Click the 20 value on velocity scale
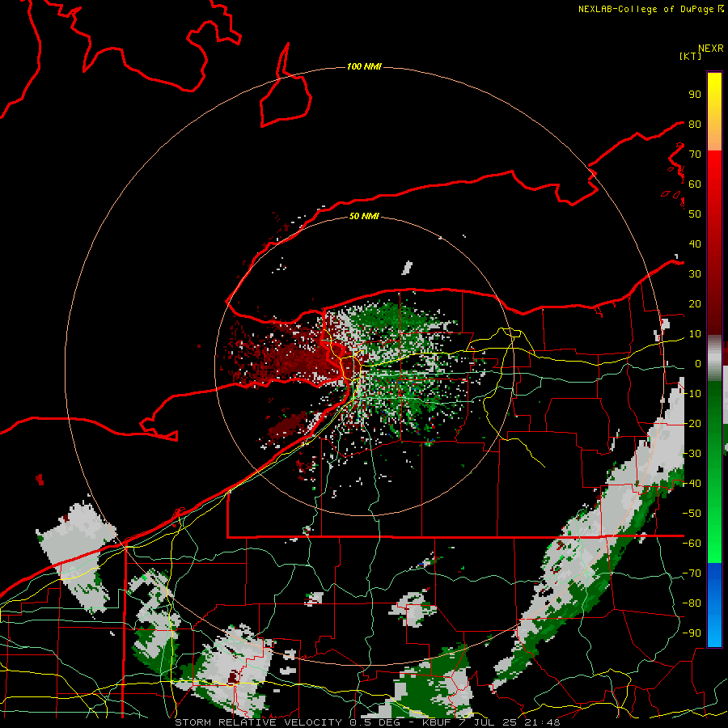The width and height of the screenshot is (728, 728). click(x=695, y=303)
